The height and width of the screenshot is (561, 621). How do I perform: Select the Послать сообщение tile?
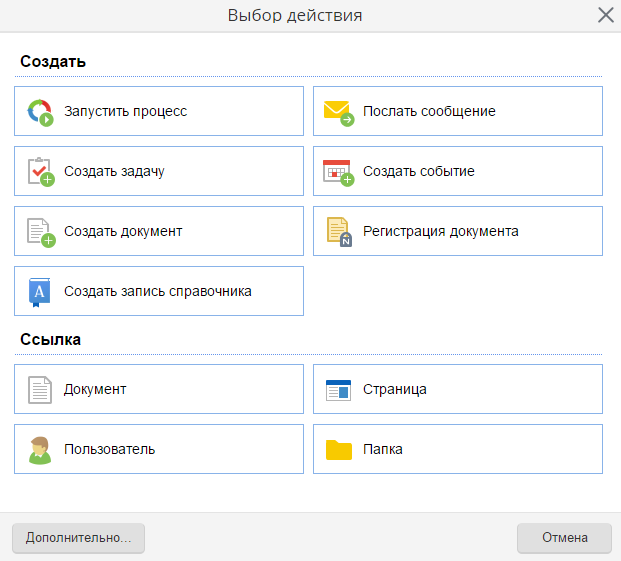coord(458,111)
